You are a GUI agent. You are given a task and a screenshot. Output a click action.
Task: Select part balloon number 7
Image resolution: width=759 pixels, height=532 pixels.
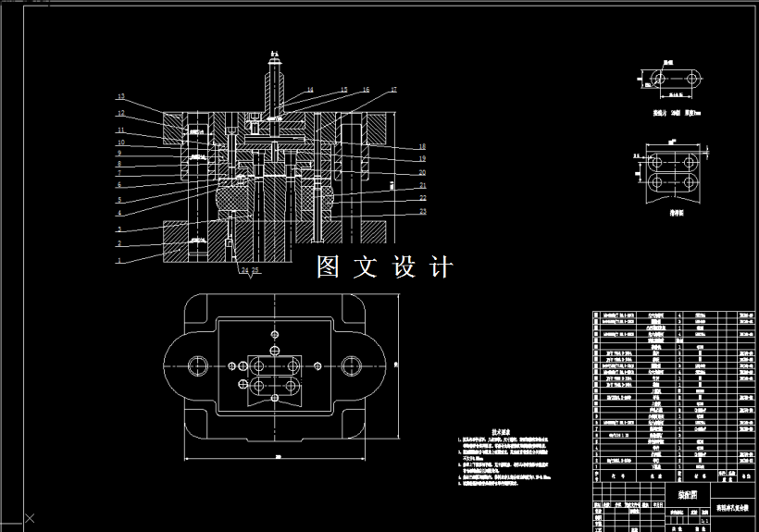click(x=119, y=173)
